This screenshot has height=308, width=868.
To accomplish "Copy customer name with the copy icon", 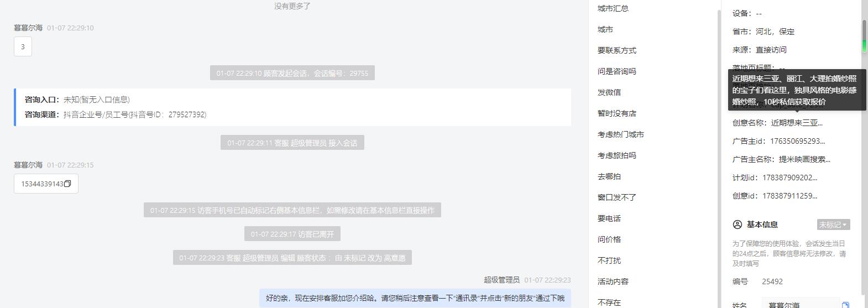I will coord(845,305).
